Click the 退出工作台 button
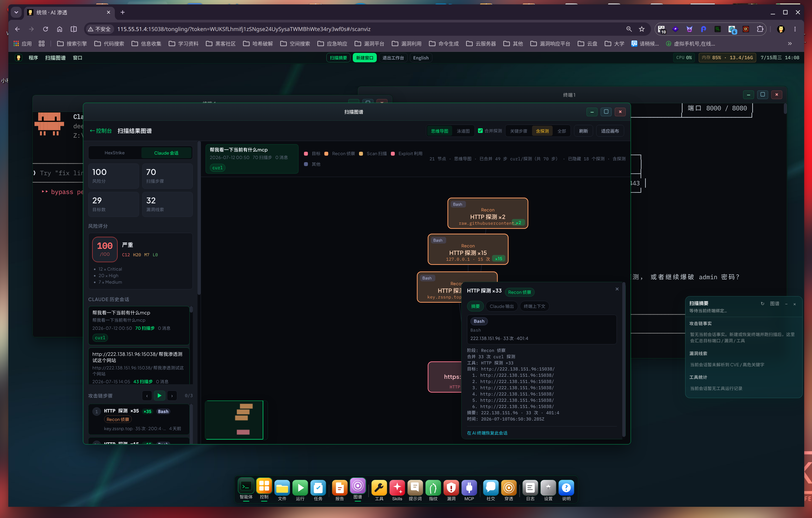812x518 pixels. coord(393,58)
